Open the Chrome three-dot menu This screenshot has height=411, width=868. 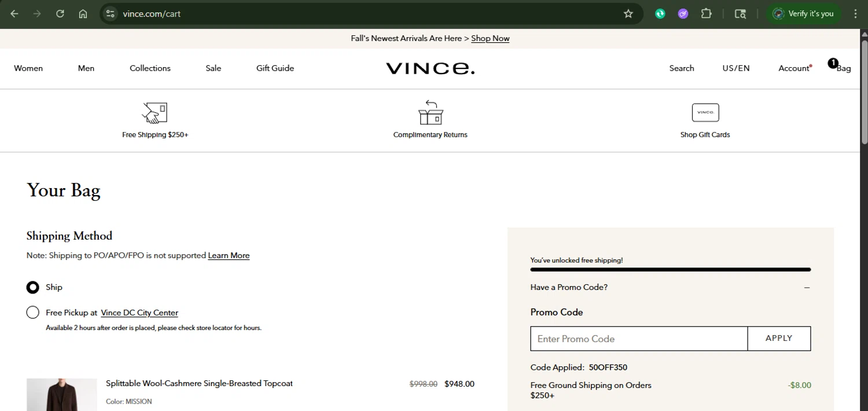click(855, 13)
